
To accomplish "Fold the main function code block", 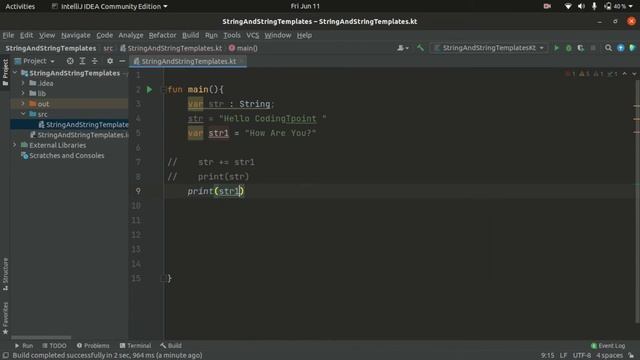I will pyautogui.click(x=163, y=89).
